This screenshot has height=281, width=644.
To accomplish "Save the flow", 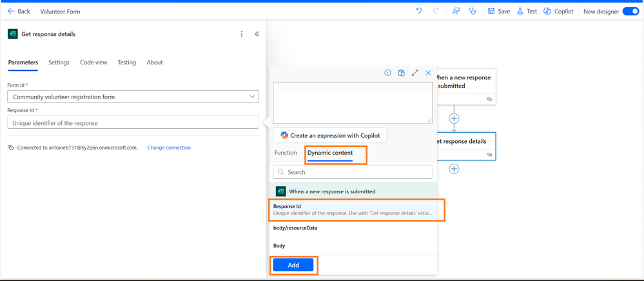I will click(498, 12).
